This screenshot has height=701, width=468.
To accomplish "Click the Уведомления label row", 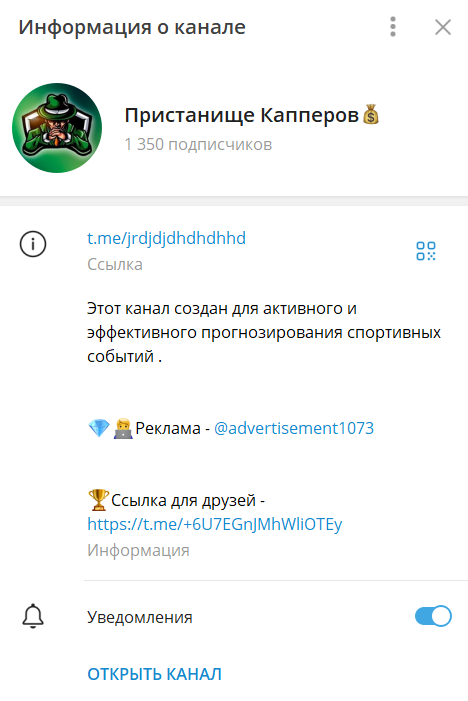I will click(234, 617).
